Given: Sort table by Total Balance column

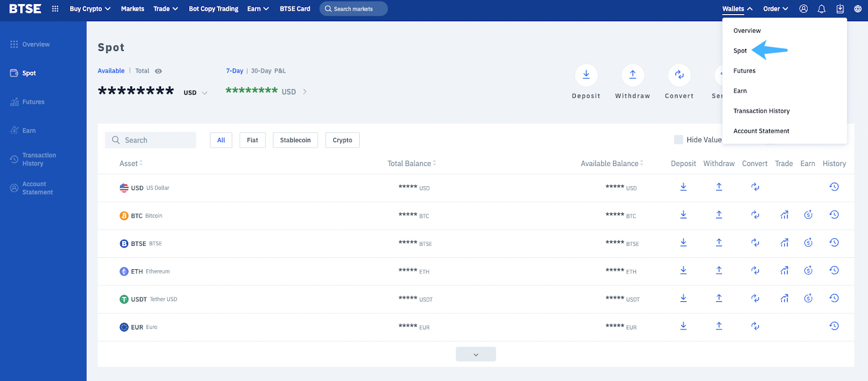Looking at the screenshot, I should point(412,163).
